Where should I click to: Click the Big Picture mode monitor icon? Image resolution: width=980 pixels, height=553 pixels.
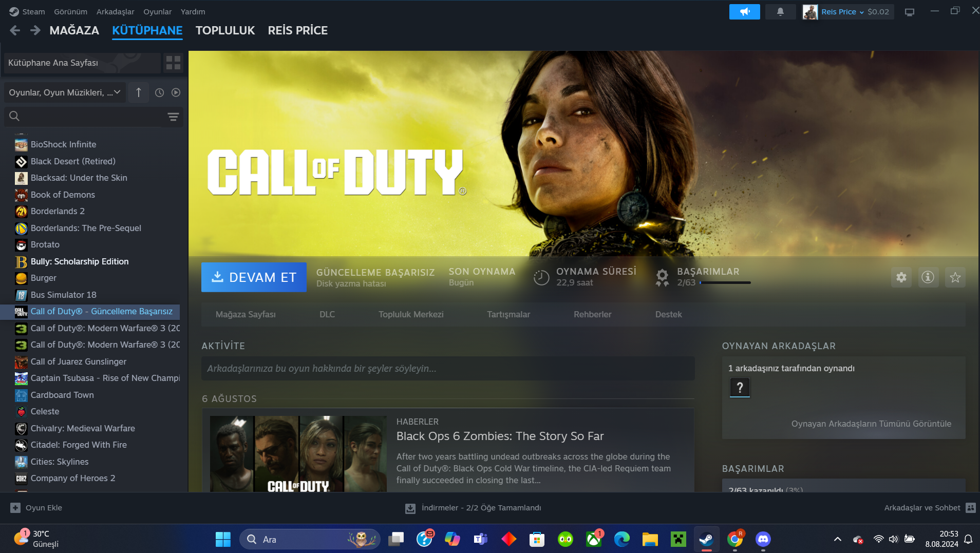pyautogui.click(x=910, y=12)
